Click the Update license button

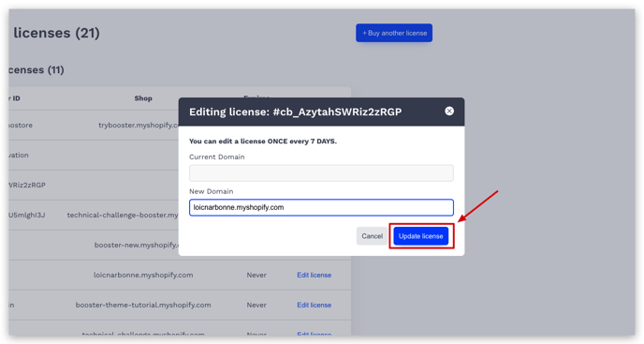tap(421, 236)
